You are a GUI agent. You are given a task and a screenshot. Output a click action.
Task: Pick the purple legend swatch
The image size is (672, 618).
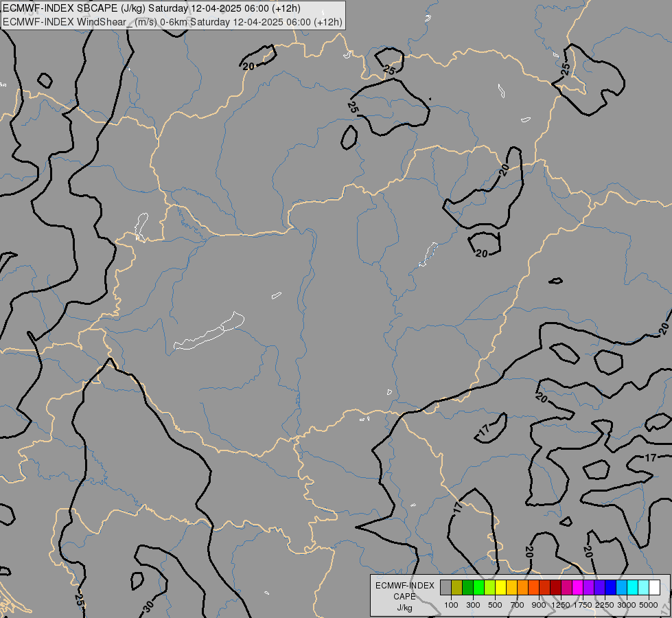(x=589, y=588)
